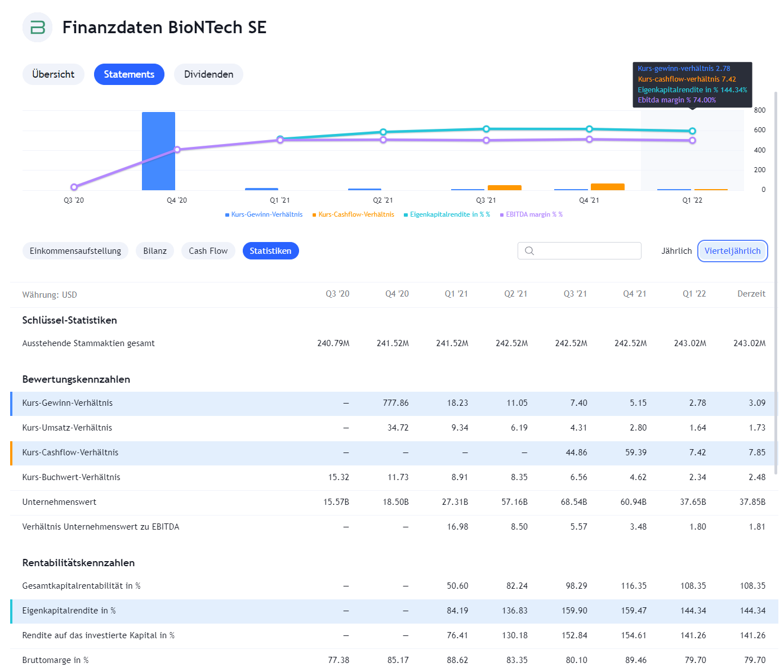
Task: Click the Ausstehende Stammaktien gesamt row label
Action: coord(88,343)
